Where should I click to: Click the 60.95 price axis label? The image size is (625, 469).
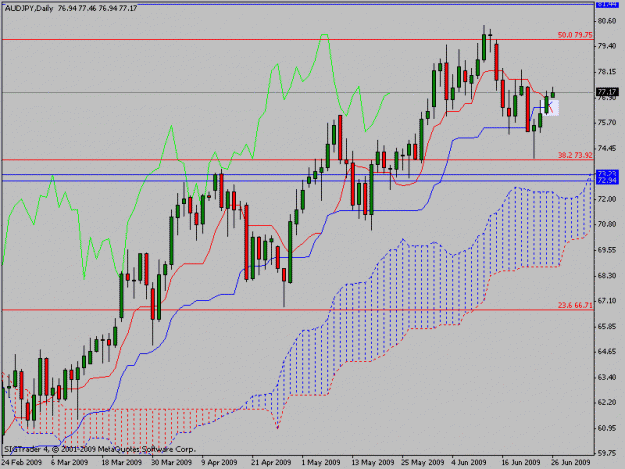(x=607, y=428)
